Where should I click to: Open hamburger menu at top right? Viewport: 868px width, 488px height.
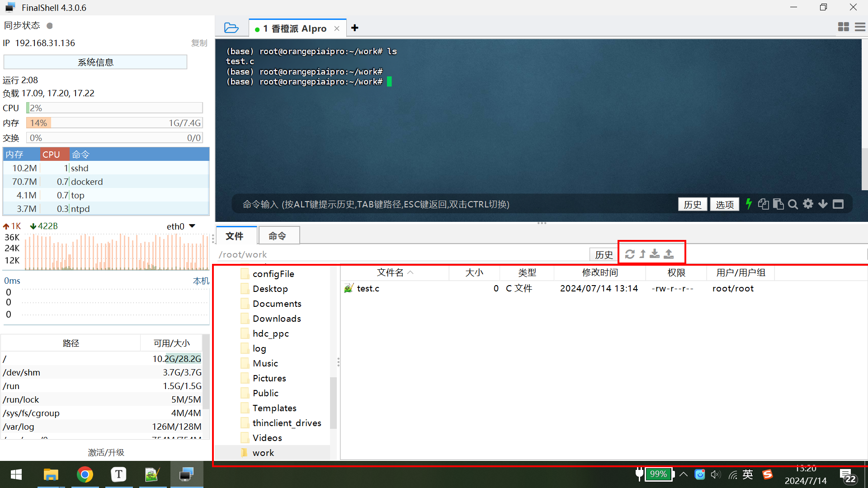pyautogui.click(x=860, y=27)
